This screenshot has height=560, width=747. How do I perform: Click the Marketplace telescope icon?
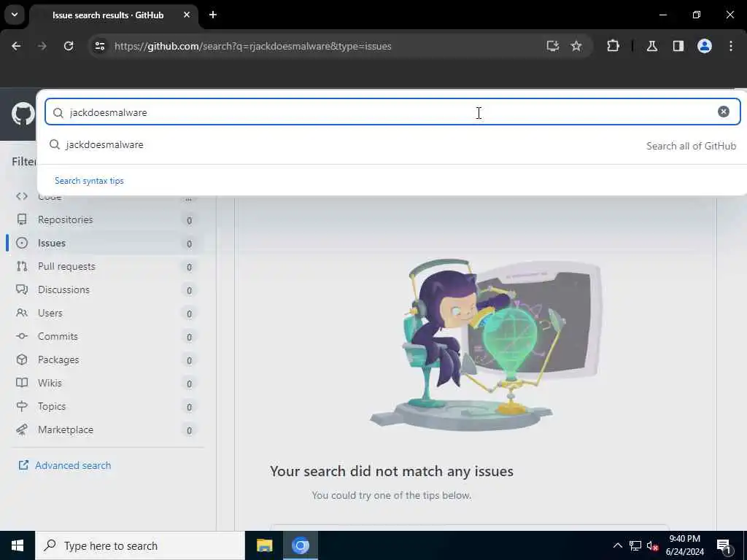click(22, 429)
